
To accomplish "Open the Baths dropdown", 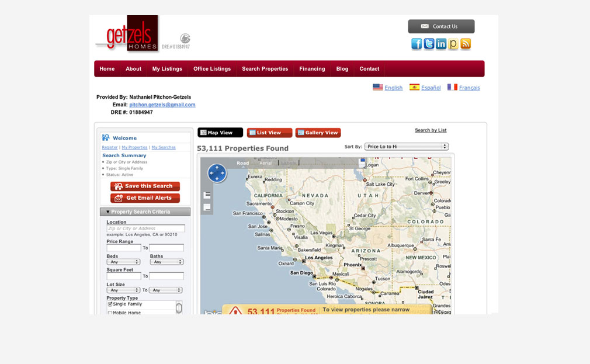I will 166,262.
